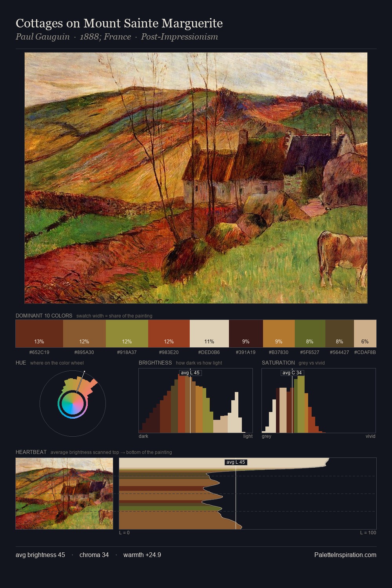
Task: Click the small painting thumbnail beside heartbeat chart
Action: [x=64, y=494]
